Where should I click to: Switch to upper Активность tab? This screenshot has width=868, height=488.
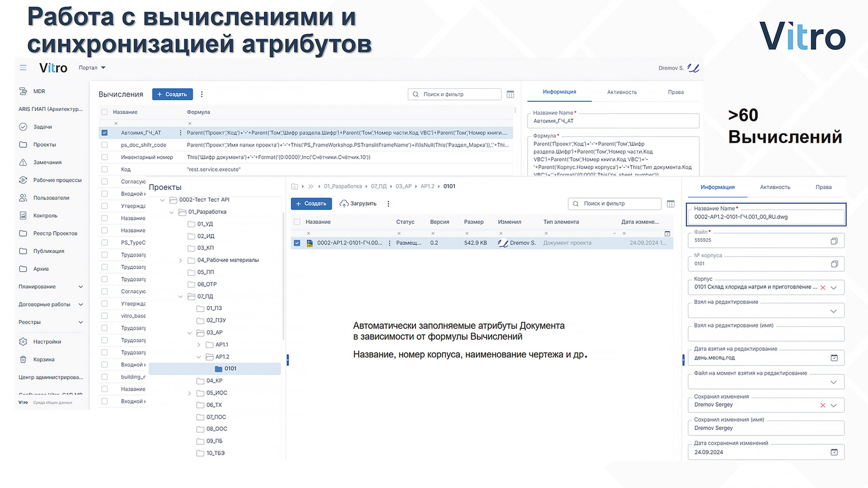pos(621,92)
